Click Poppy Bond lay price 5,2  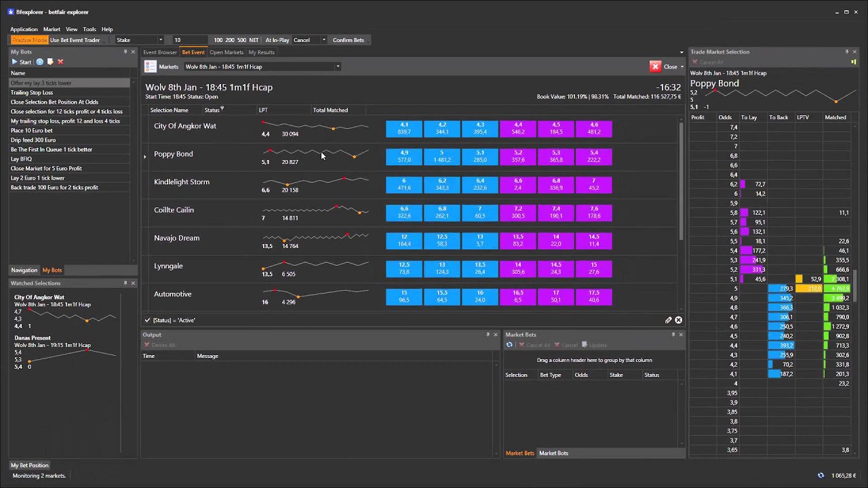point(518,157)
